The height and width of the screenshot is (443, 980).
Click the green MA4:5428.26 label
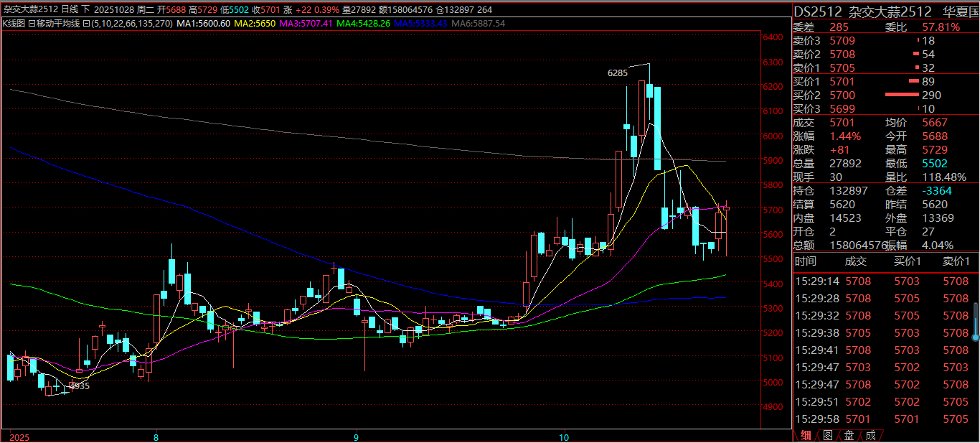[363, 23]
